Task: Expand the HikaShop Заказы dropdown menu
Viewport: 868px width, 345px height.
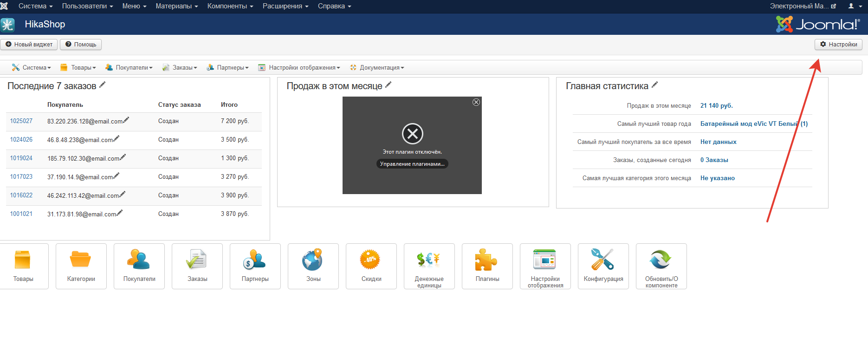Action: click(180, 68)
